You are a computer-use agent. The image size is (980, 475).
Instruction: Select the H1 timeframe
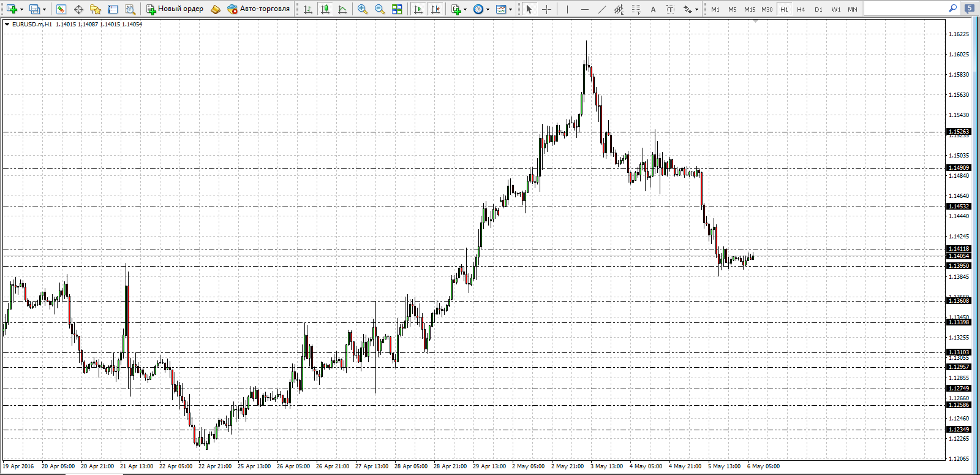point(784,9)
